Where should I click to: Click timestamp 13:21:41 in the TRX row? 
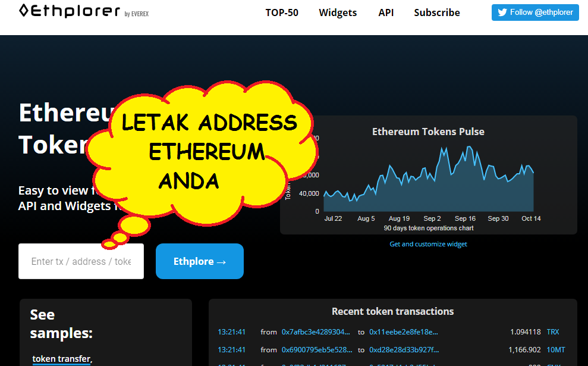pos(231,332)
